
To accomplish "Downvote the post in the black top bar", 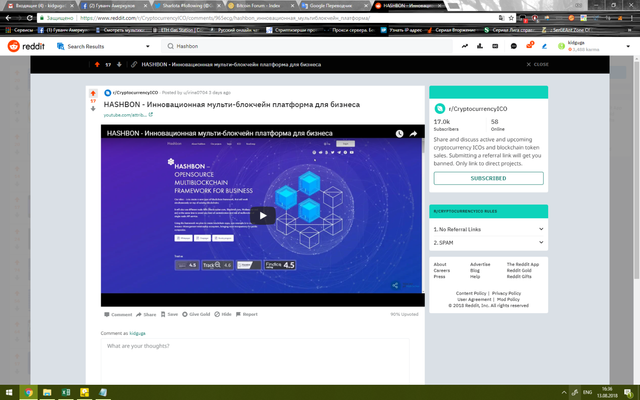I will 119,64.
